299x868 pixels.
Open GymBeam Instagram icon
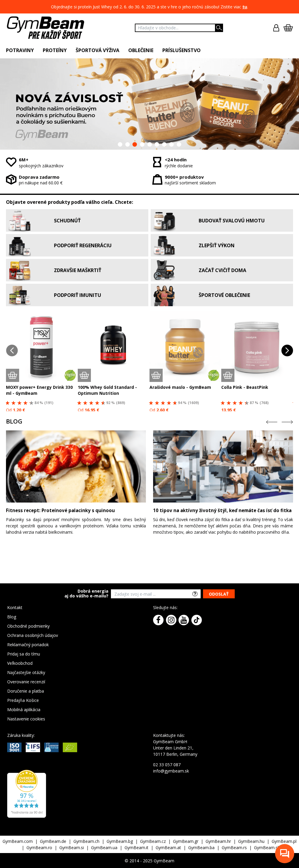click(171, 620)
